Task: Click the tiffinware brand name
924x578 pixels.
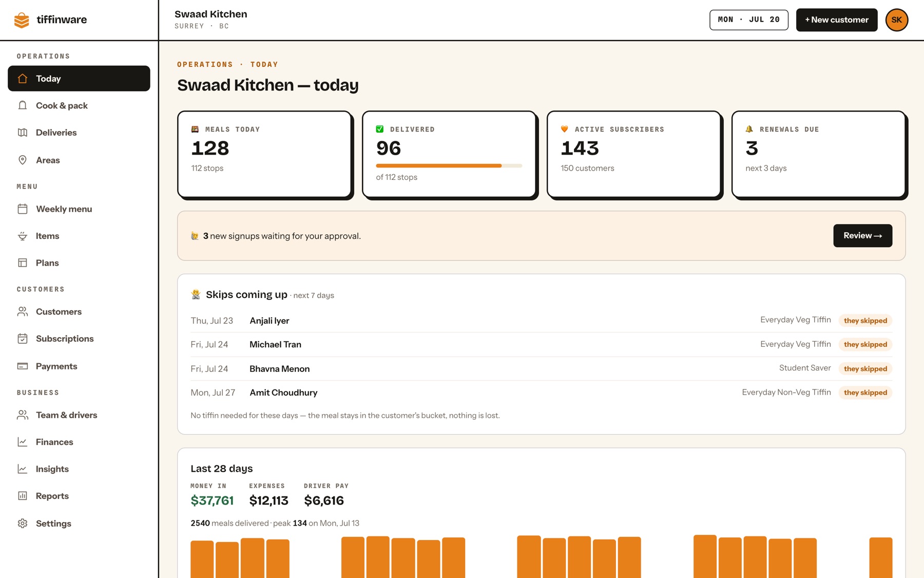Action: tap(62, 20)
